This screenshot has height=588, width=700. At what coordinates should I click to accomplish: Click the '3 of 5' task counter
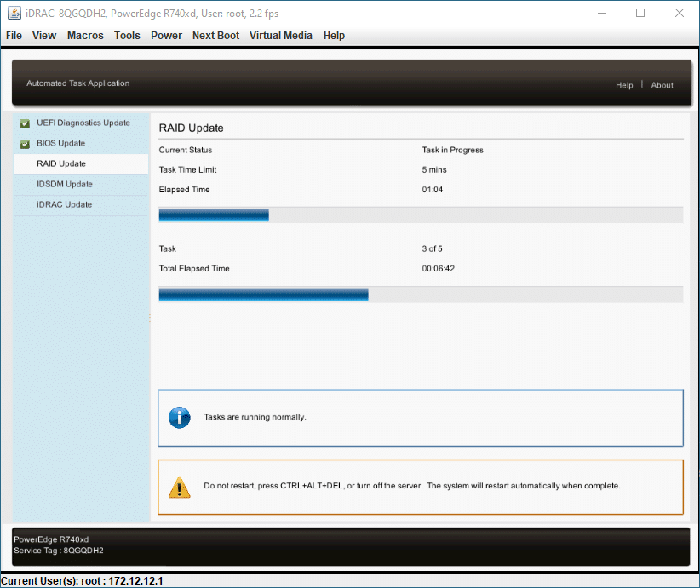tap(432, 249)
